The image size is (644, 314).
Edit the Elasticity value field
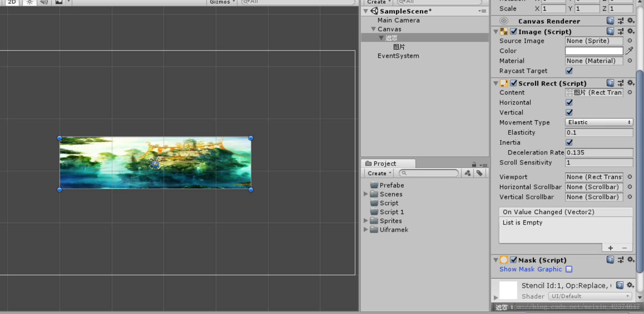[599, 133]
